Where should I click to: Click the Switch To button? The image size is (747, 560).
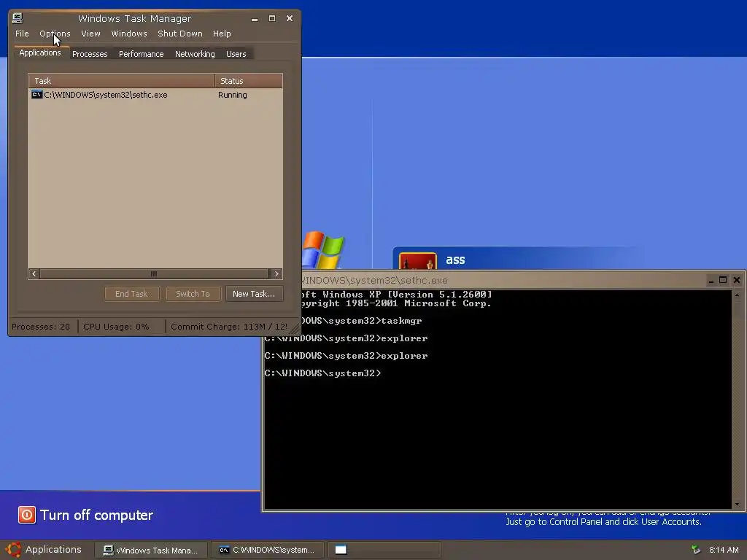point(193,294)
